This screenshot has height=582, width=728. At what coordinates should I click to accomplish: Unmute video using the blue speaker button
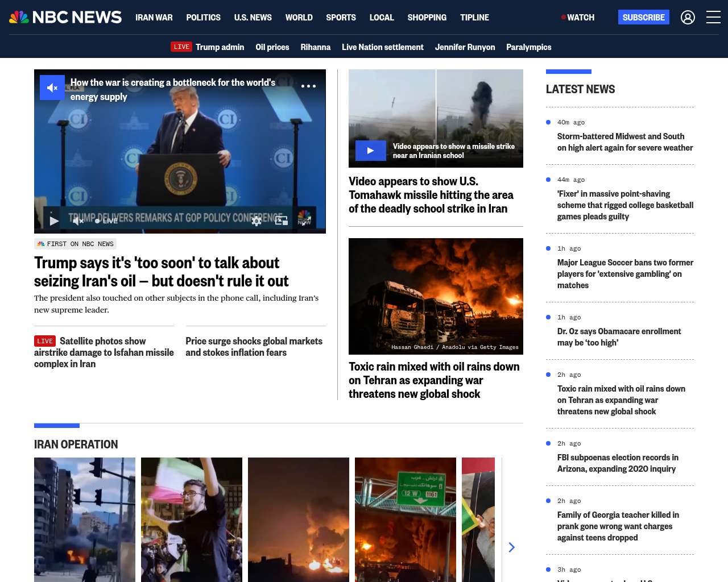[52, 88]
